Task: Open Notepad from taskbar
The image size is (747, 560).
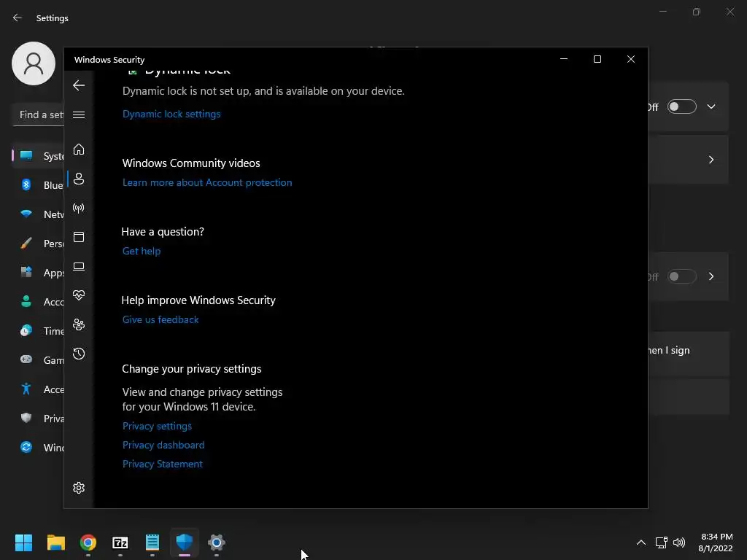Action: pyautogui.click(x=152, y=542)
